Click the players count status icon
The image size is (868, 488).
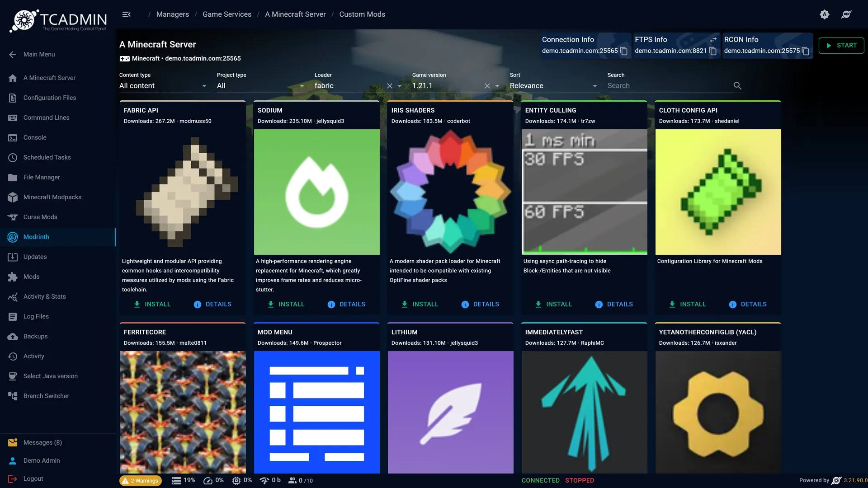click(x=292, y=480)
